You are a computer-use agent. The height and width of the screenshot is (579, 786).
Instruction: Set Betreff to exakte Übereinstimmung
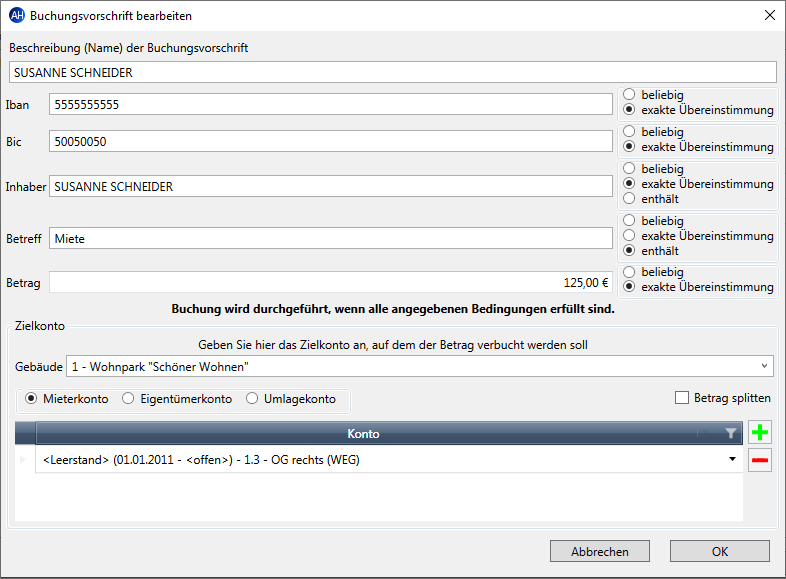point(629,236)
